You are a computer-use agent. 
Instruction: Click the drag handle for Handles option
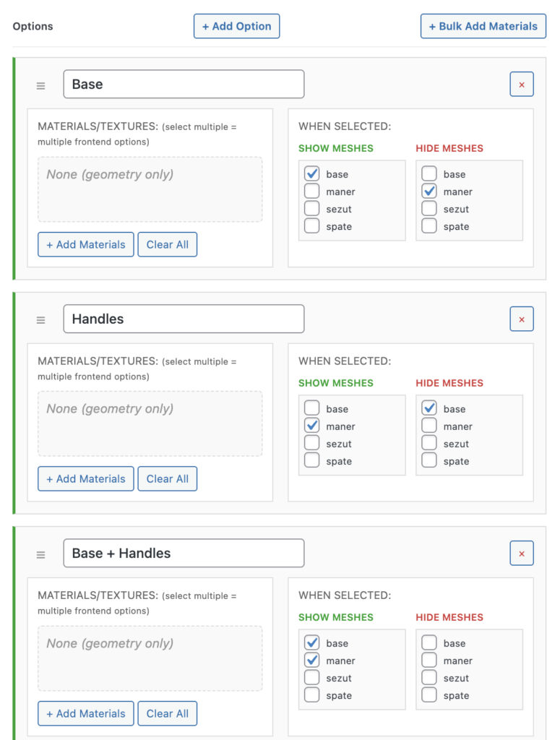[41, 319]
